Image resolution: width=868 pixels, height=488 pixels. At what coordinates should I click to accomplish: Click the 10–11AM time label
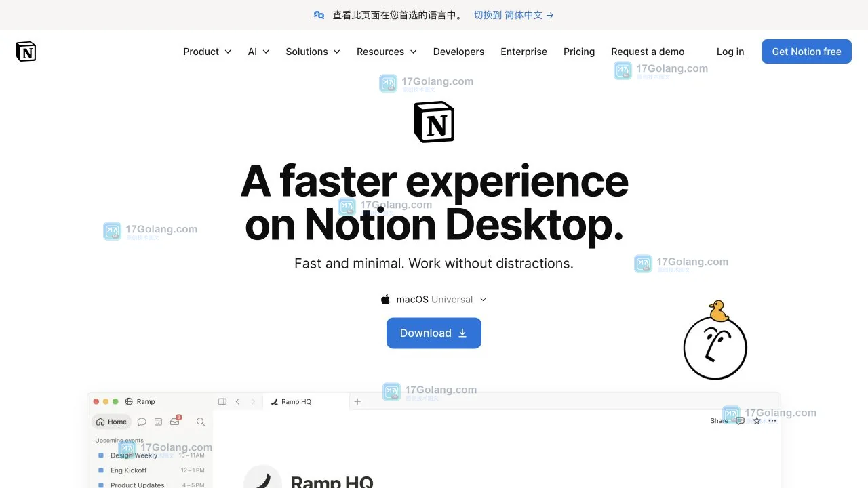coord(192,455)
